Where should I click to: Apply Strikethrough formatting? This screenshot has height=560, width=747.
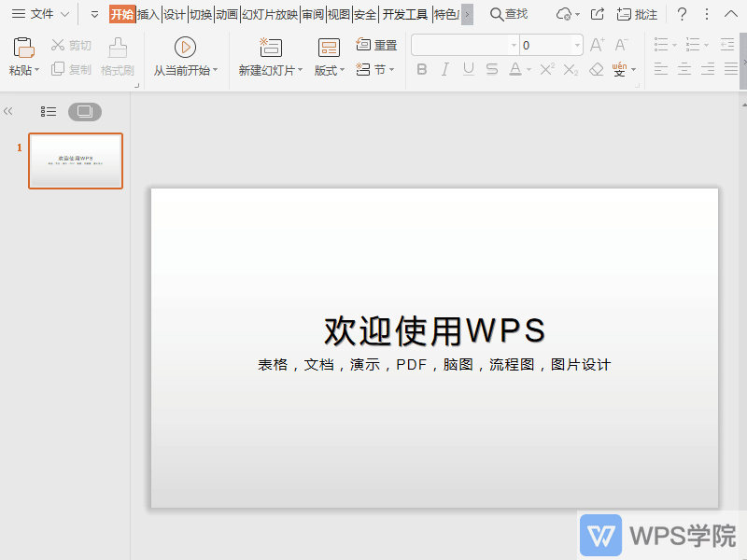[x=491, y=68]
